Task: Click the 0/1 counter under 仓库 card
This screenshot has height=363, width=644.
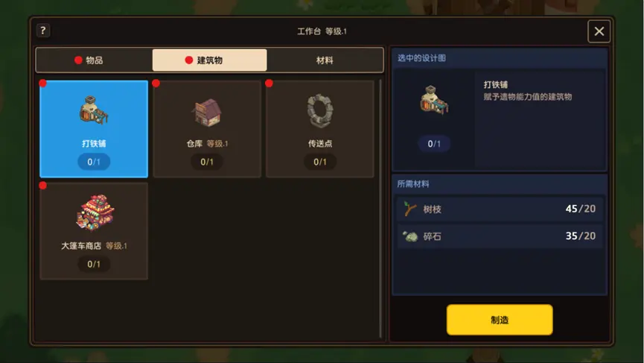Action: pyautogui.click(x=207, y=162)
